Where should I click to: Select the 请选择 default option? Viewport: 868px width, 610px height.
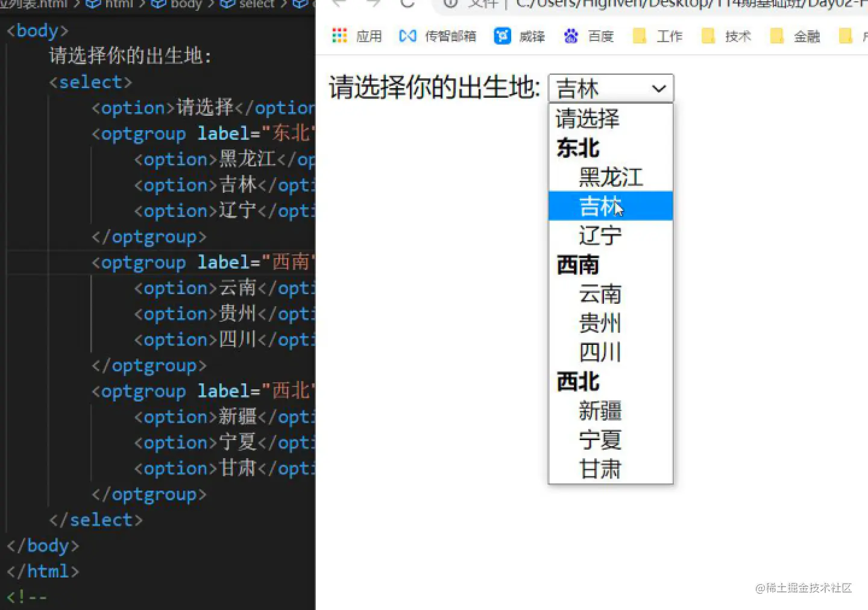(587, 119)
